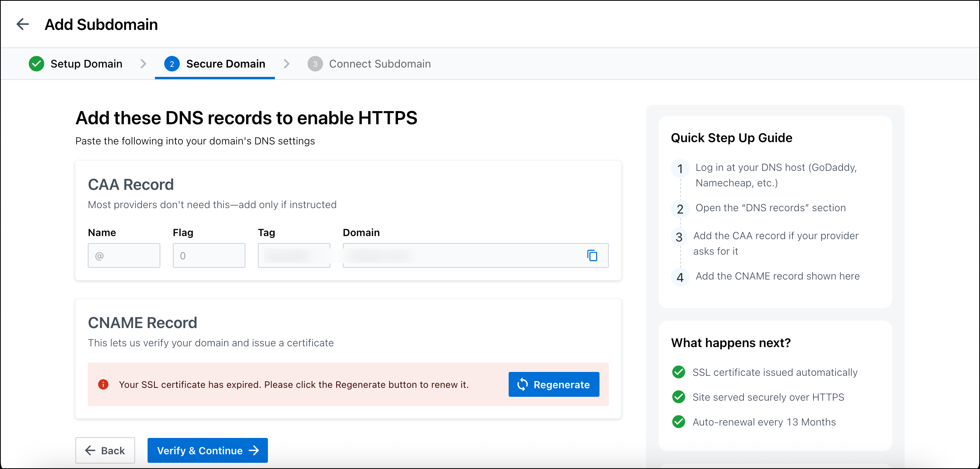
Task: Click chevron between Setup Domain and Secure Domain
Action: click(144, 64)
